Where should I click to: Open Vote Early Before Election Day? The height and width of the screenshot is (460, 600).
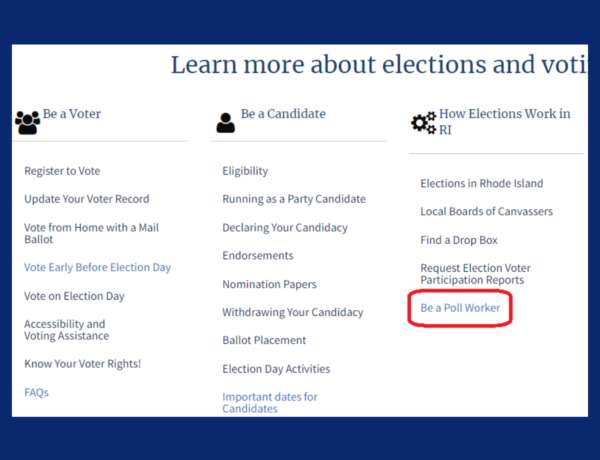tap(97, 267)
